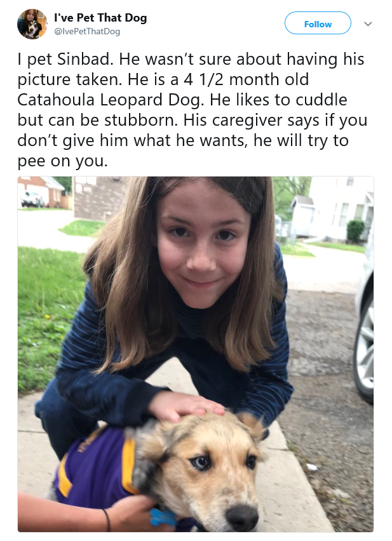This screenshot has height=541, width=392.
Task: Open the I've Pet That Dog display name
Action: (x=100, y=18)
